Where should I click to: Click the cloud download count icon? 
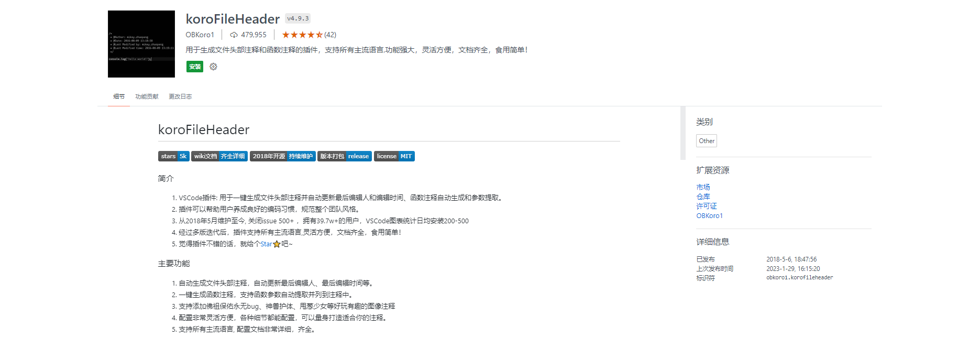tap(234, 35)
